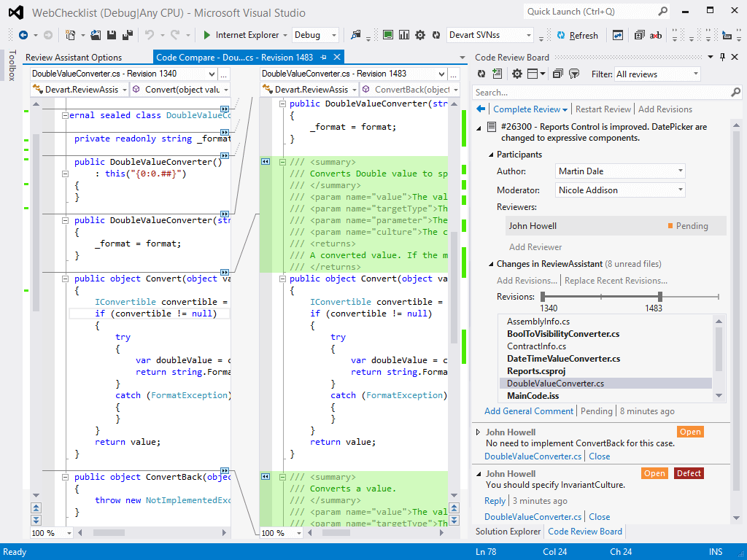
Task: Click the Add General Comment link
Action: tap(529, 411)
